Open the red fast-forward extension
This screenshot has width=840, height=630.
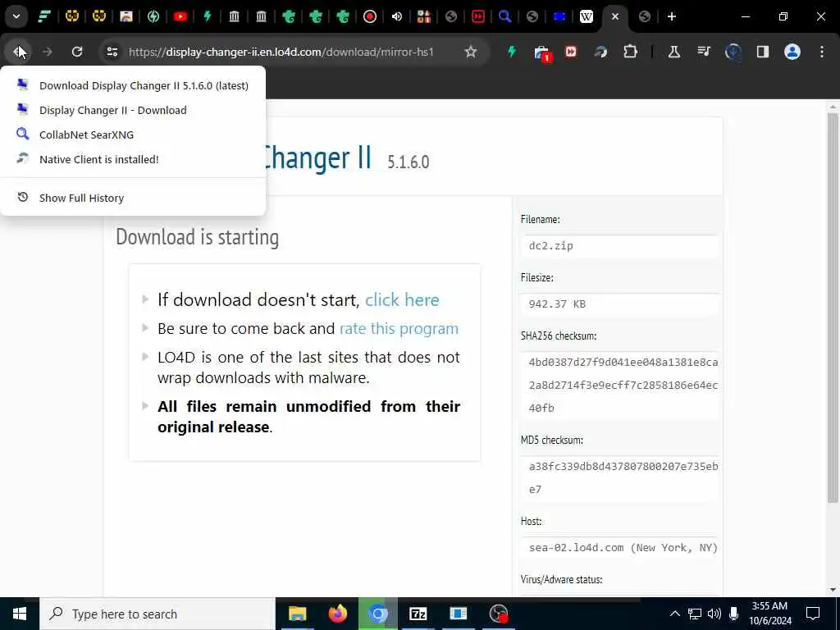571,52
